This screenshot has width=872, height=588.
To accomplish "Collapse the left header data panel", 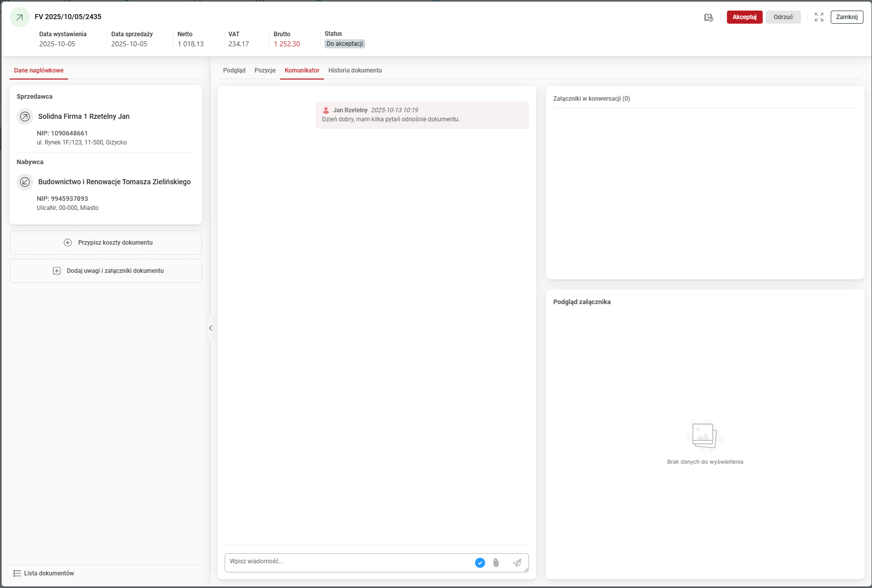I will point(211,328).
